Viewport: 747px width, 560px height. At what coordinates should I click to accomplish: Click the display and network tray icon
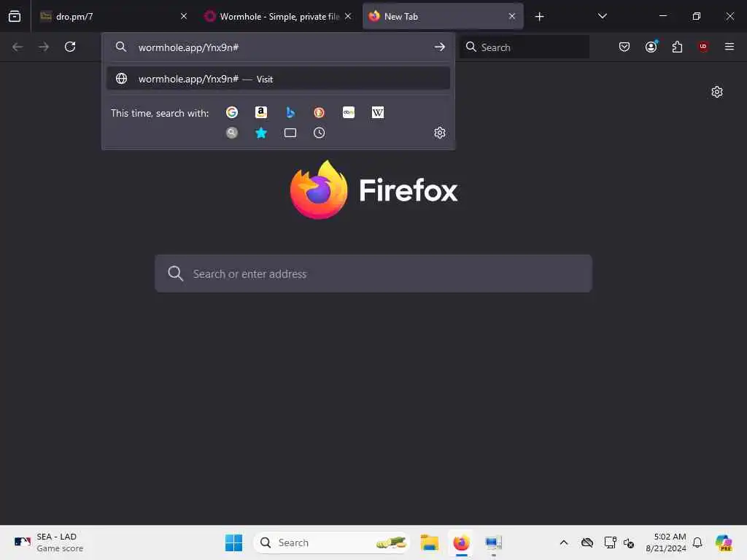click(x=610, y=542)
